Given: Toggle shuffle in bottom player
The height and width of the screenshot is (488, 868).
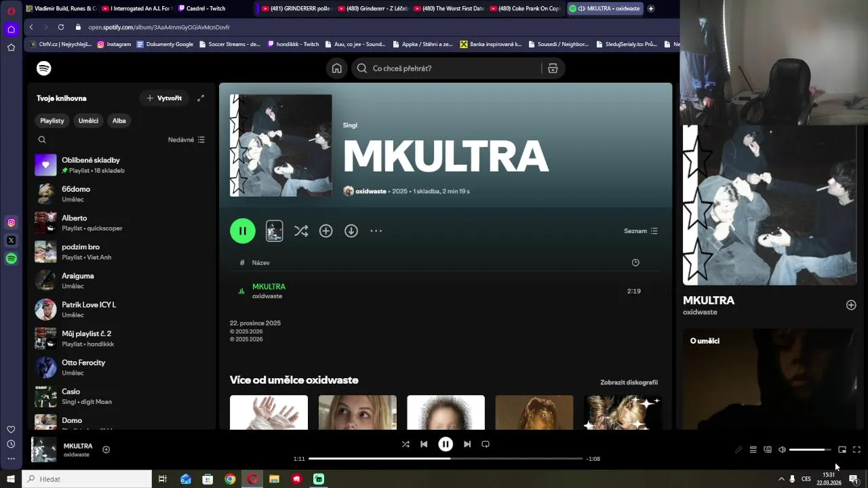Looking at the screenshot, I should pyautogui.click(x=406, y=444).
